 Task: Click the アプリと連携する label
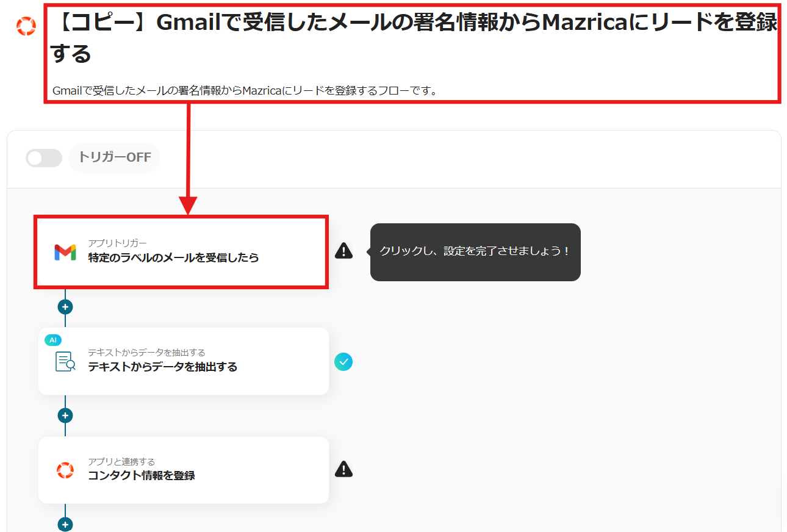[121, 462]
